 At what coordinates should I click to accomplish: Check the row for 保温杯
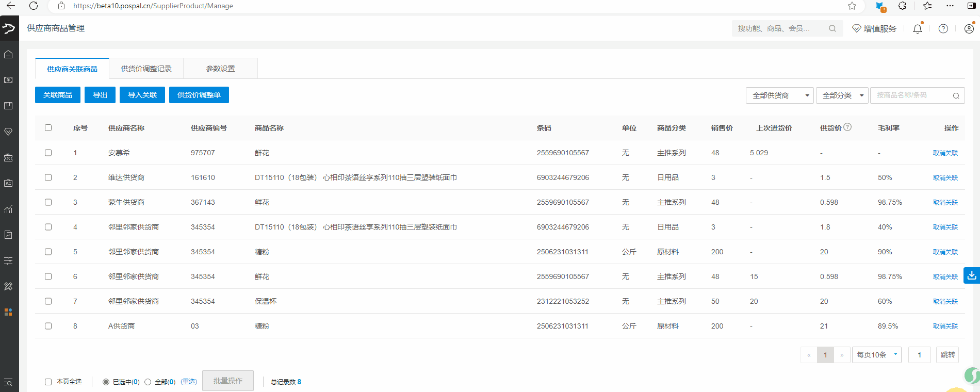48,301
